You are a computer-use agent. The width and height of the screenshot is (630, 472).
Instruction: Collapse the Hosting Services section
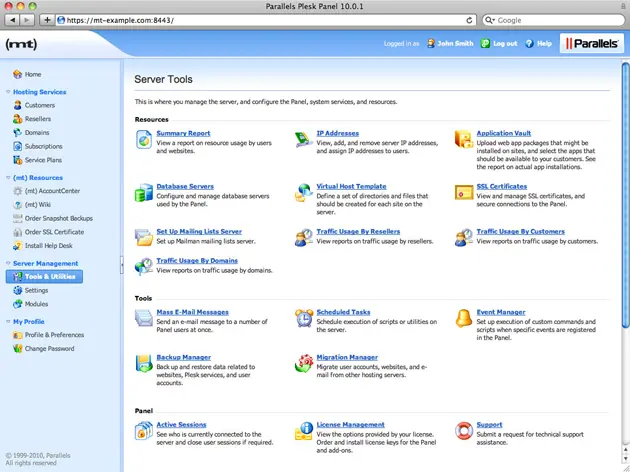(8, 92)
